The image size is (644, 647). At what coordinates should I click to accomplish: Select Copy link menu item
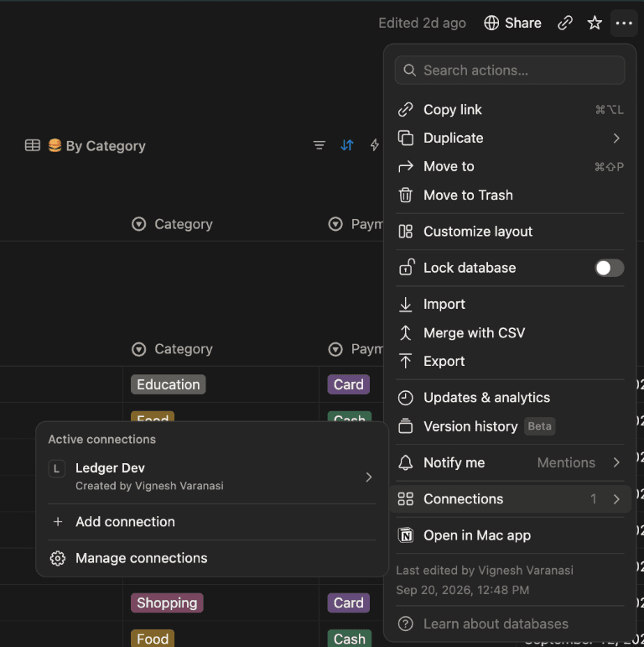point(510,110)
